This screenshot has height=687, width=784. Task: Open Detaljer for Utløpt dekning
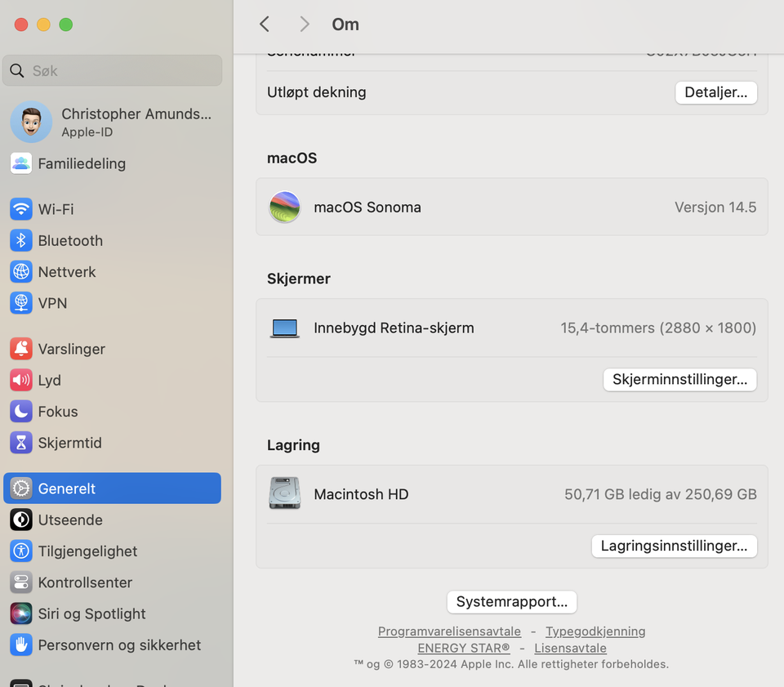click(x=716, y=92)
